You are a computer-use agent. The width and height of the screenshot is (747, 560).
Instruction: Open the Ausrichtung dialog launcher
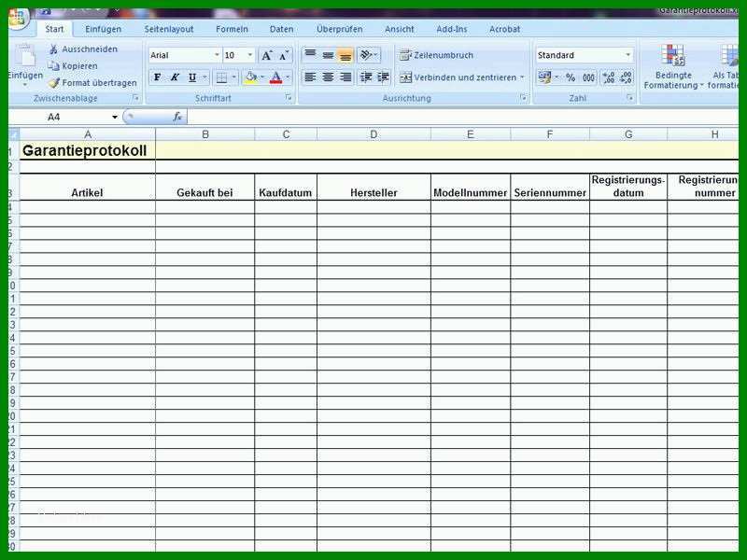(524, 98)
